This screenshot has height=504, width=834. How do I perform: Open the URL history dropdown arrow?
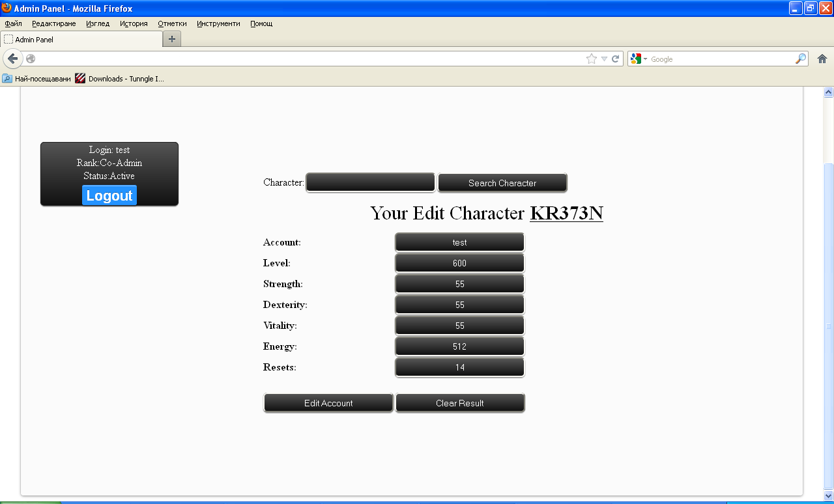point(604,59)
